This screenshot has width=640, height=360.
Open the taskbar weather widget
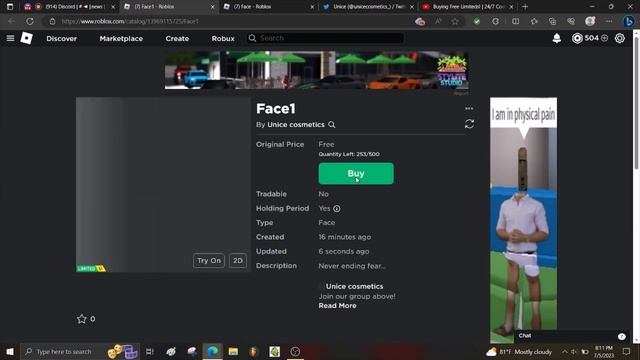519,351
